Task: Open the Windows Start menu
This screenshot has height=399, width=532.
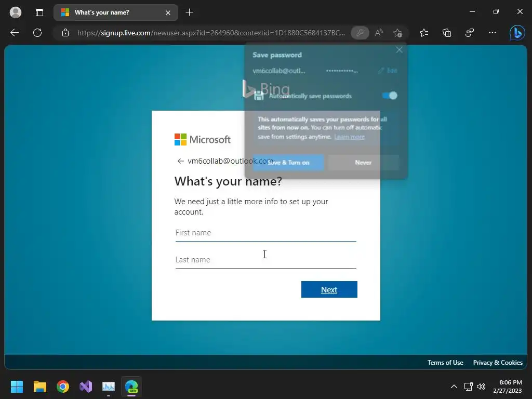Action: pyautogui.click(x=17, y=387)
